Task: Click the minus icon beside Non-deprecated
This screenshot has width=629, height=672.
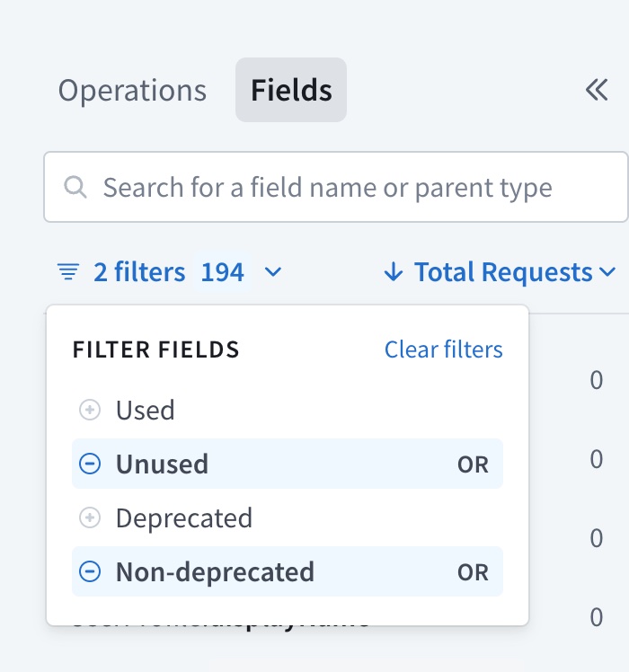Action: [89, 572]
